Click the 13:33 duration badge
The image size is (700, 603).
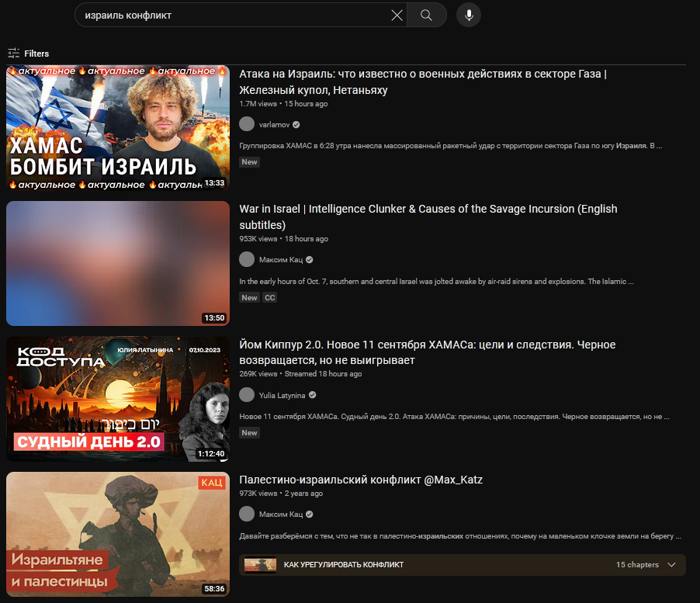(x=215, y=183)
